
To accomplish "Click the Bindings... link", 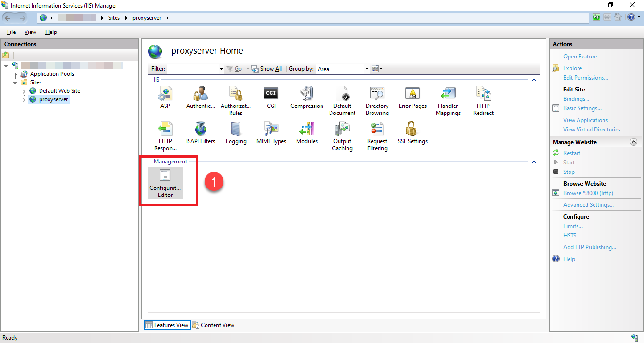I will point(576,99).
